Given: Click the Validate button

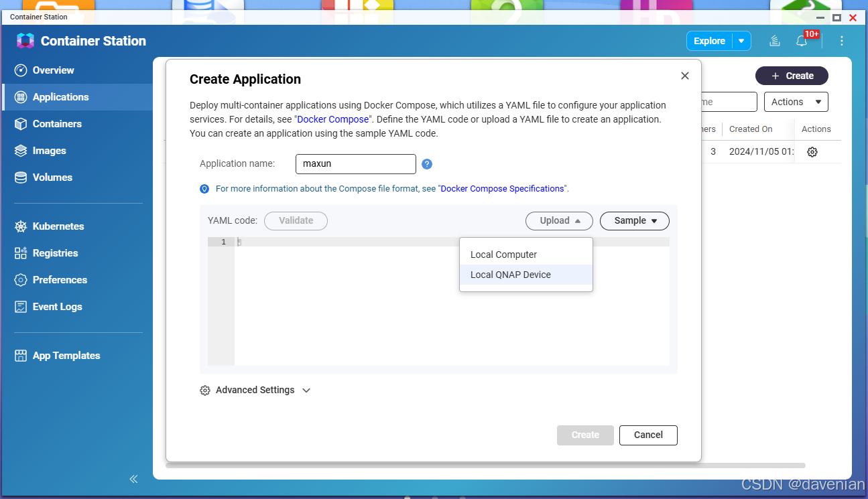Looking at the screenshot, I should 296,220.
